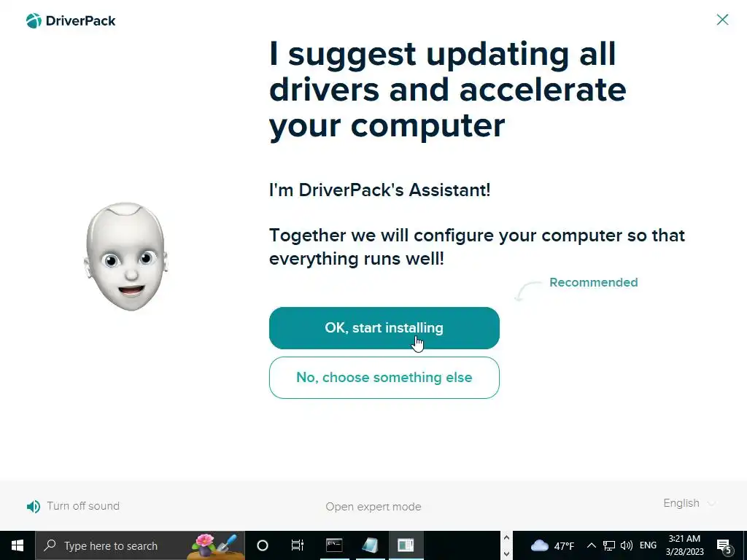This screenshot has height=560, width=747.
Task: Click taskbar toolbar scroll down arrow
Action: tap(506, 554)
